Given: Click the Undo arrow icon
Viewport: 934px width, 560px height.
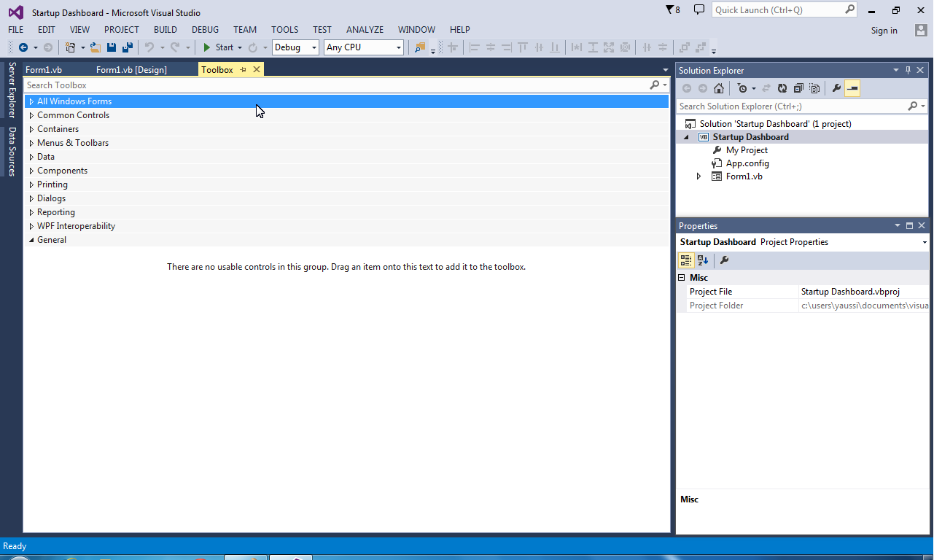Looking at the screenshot, I should pos(149,47).
